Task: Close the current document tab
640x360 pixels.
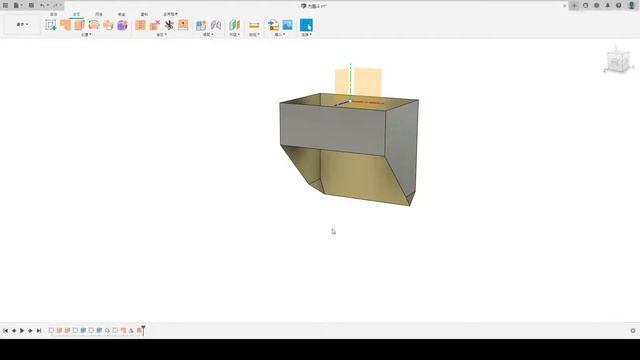Action: (x=564, y=6)
